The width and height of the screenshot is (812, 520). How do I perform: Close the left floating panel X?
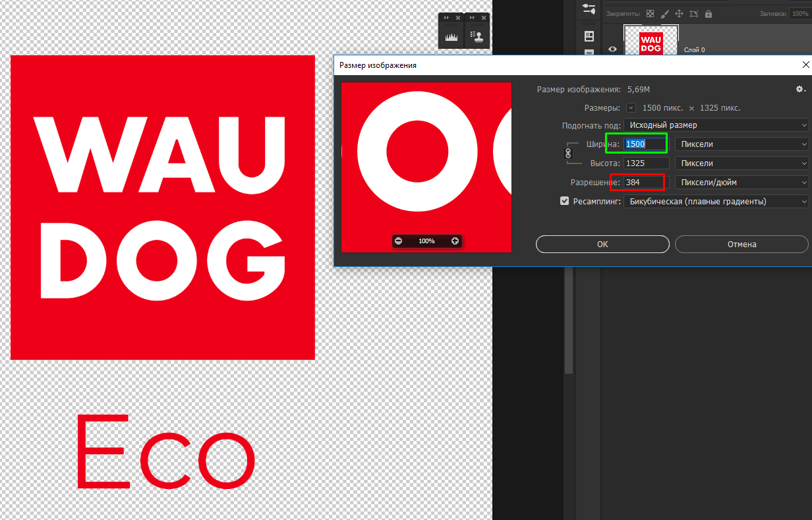point(458,18)
